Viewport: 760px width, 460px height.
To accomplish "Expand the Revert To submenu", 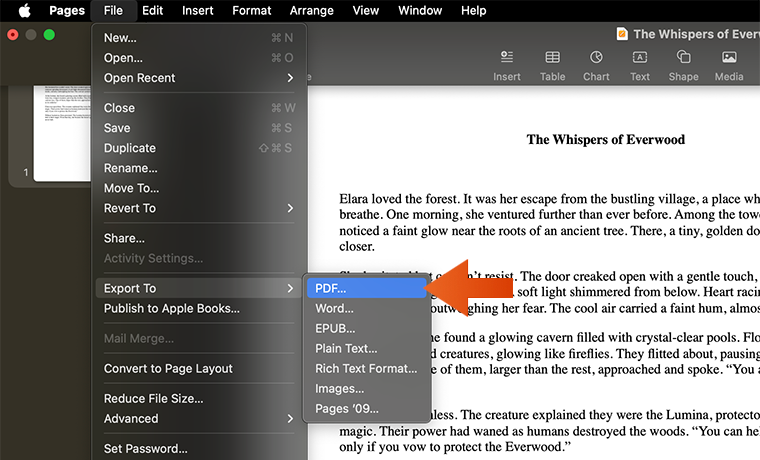I will click(199, 208).
